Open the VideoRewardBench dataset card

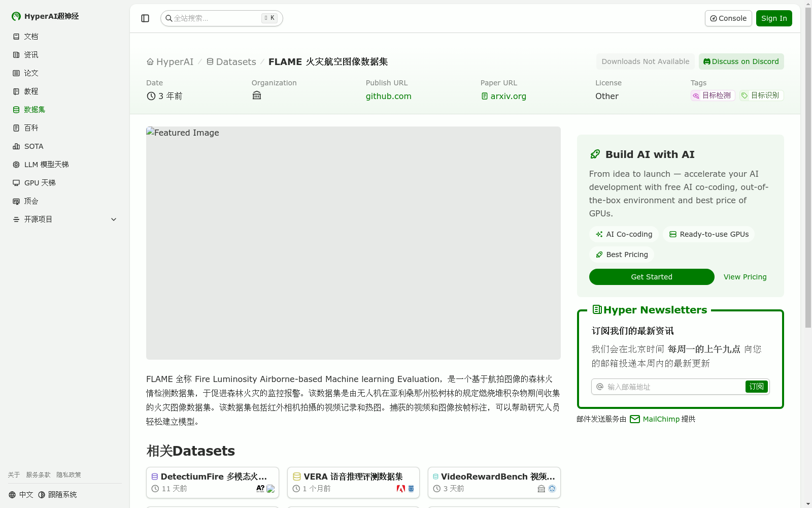point(494,483)
